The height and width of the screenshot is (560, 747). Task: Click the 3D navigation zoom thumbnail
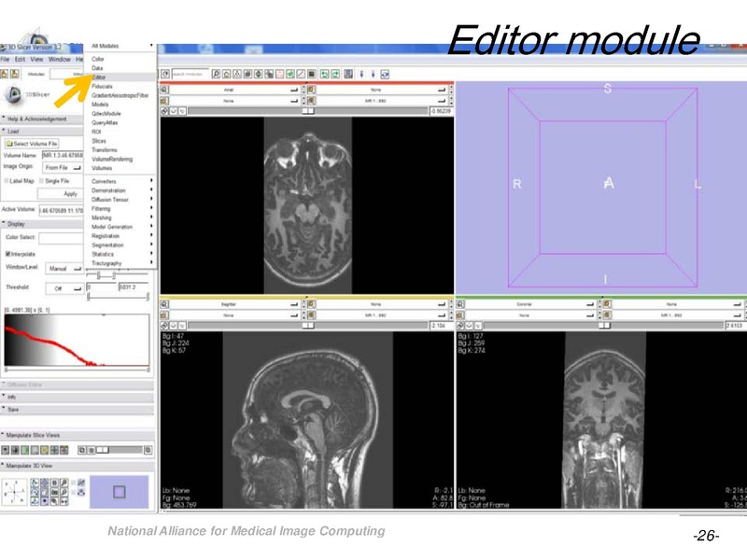tap(120, 492)
